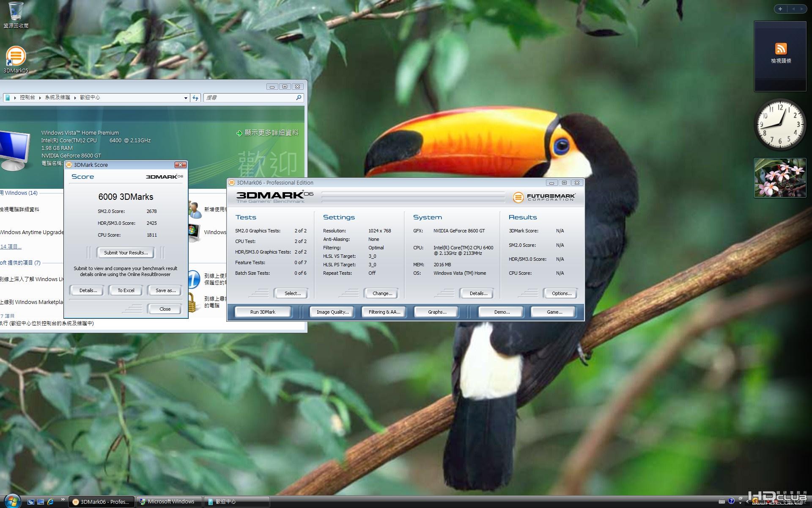Maximize the Welcome Center window

[x=285, y=86]
